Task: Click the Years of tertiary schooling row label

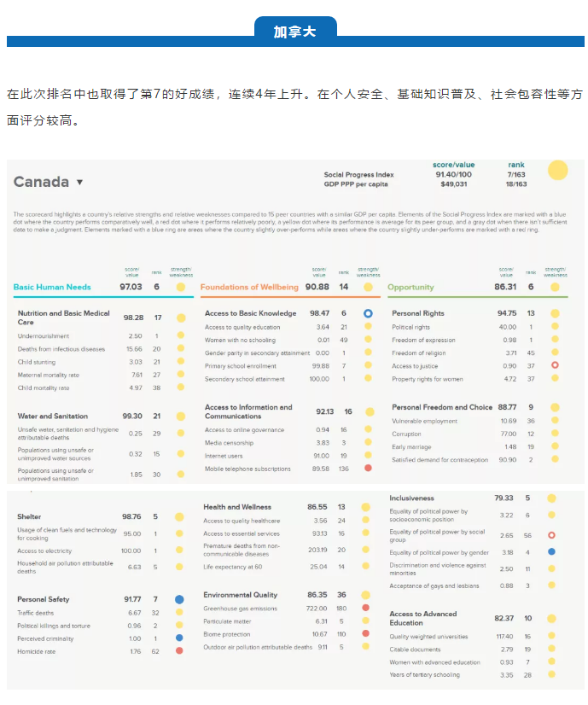Action: pos(424,674)
